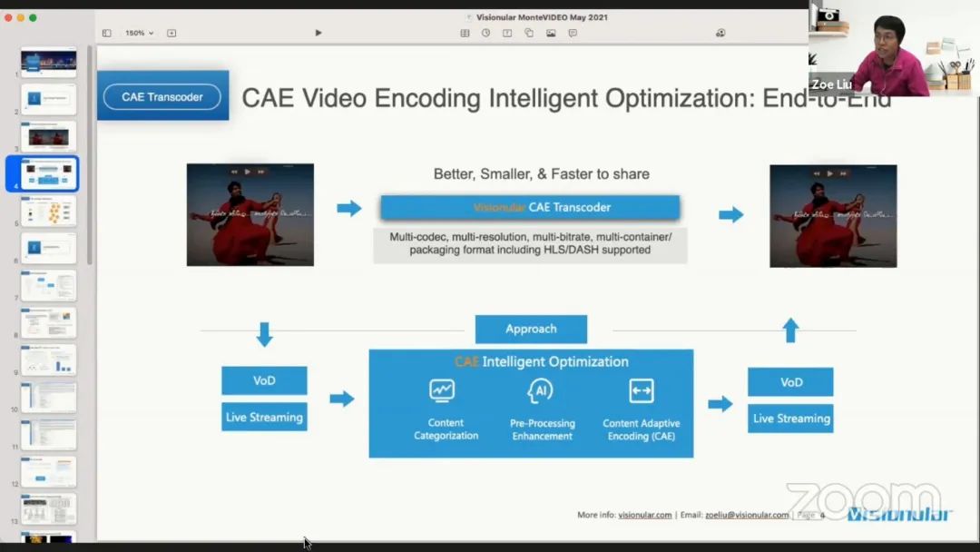Open the visionular.com link

[645, 515]
